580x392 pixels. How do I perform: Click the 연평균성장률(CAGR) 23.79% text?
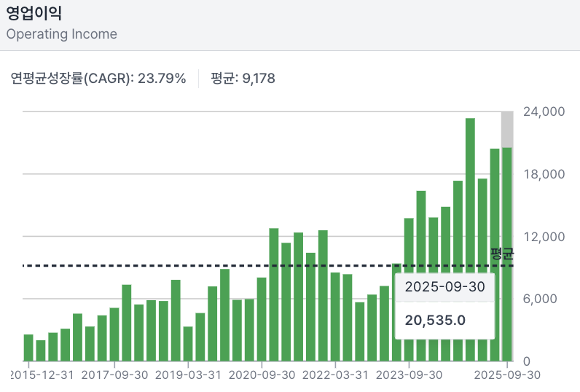coord(98,78)
